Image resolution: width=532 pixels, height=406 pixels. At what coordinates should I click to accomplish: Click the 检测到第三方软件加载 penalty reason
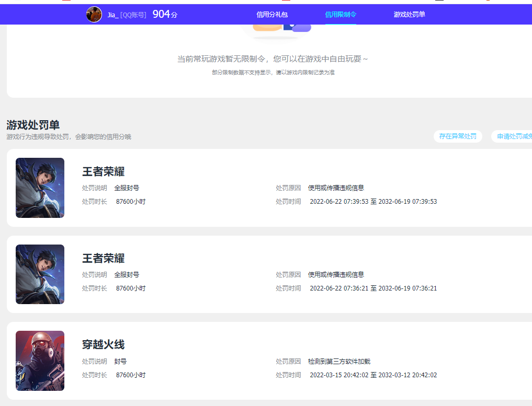[339, 362]
